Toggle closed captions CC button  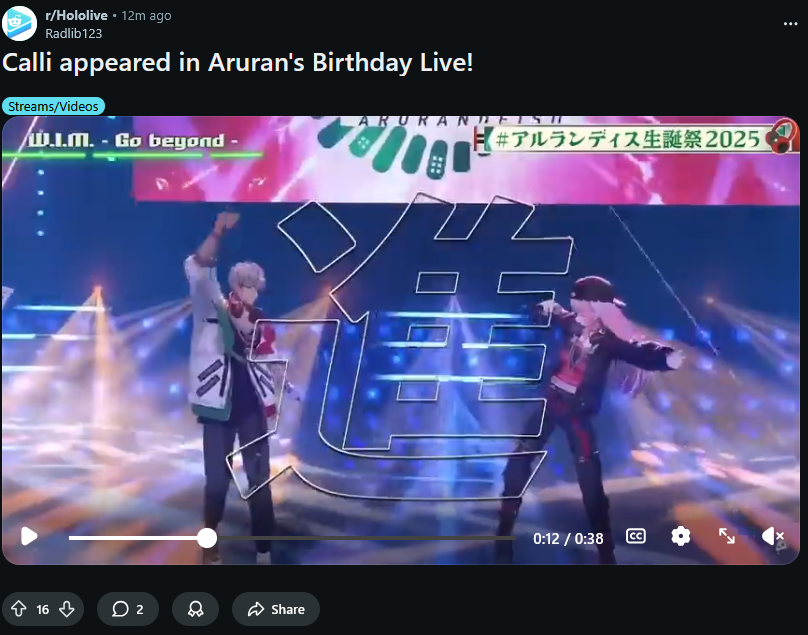point(635,536)
